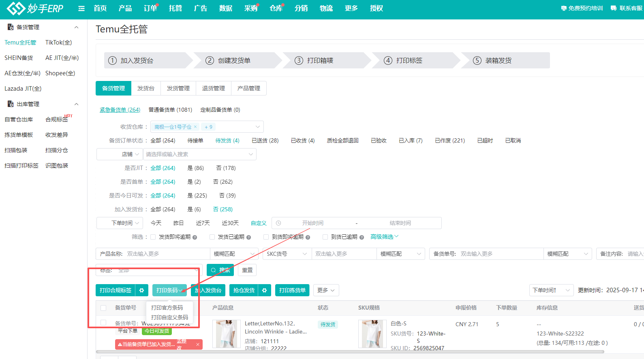Open the 紧急备货单 (264) link
This screenshot has height=359, width=644.
coord(120,110)
